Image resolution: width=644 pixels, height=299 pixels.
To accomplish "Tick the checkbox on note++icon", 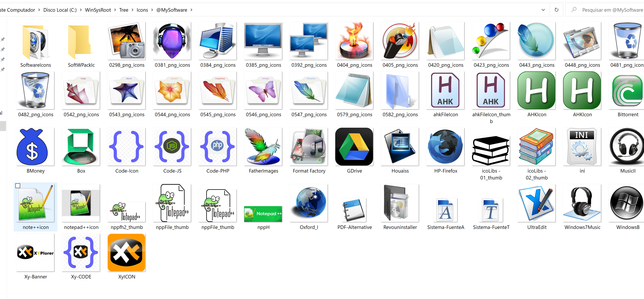I will coord(18,186).
